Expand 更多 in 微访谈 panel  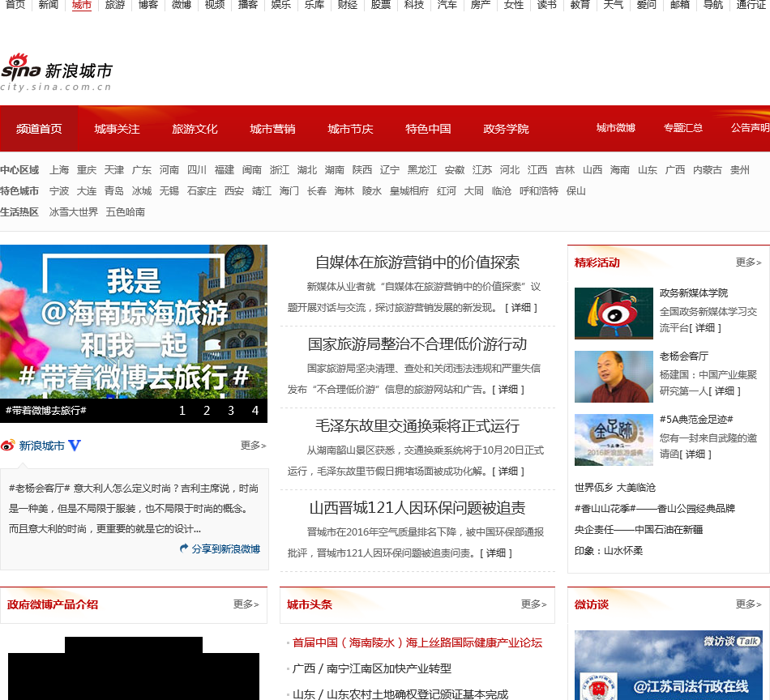748,604
